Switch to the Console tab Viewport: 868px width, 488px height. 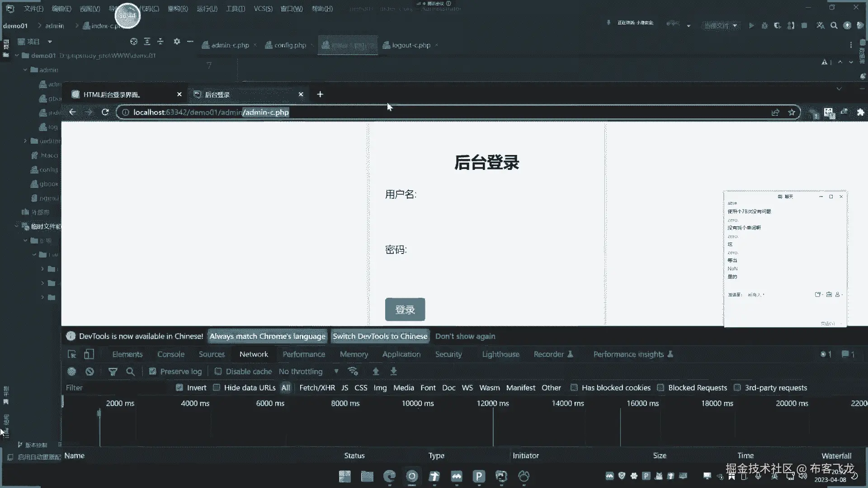point(170,354)
